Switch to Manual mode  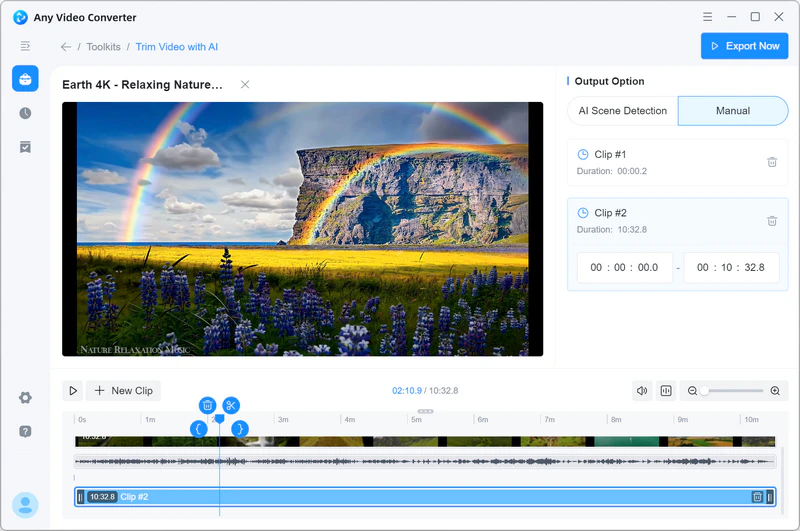pyautogui.click(x=733, y=111)
